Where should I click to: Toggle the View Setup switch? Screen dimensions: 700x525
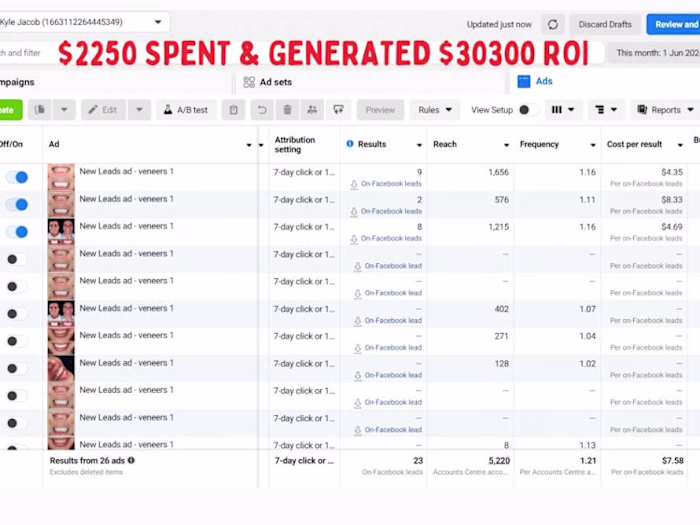(x=528, y=110)
